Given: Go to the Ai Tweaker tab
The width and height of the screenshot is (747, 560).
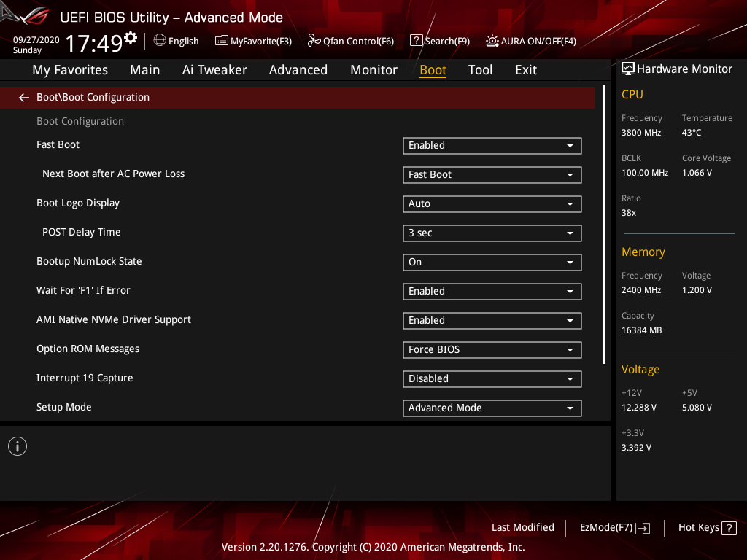Looking at the screenshot, I should tap(214, 70).
